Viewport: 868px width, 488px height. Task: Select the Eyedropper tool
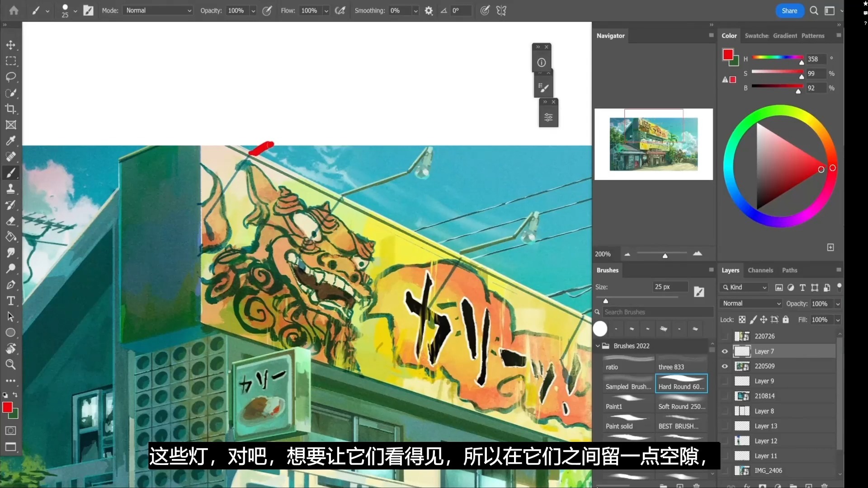pos(11,141)
